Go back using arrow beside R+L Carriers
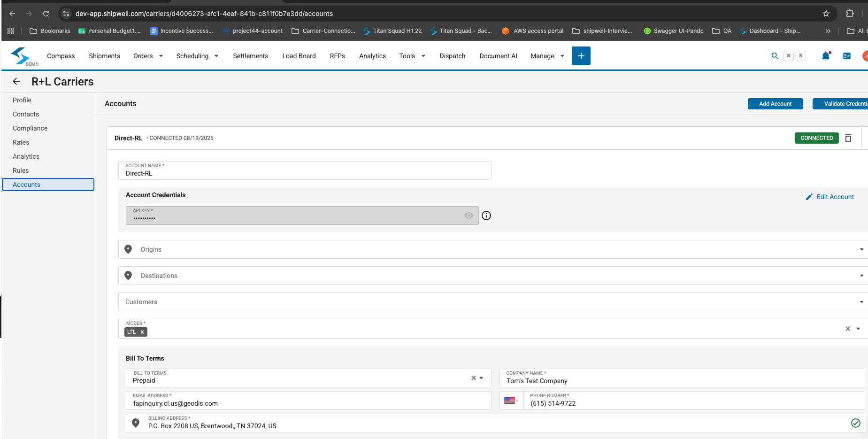Viewport: 868px width, 439px height. click(x=16, y=81)
